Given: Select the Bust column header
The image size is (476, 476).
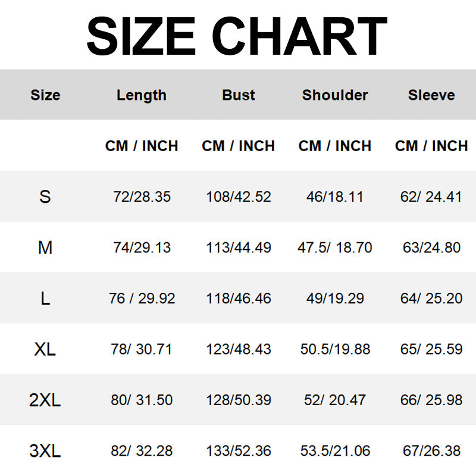Looking at the screenshot, I should (239, 95).
